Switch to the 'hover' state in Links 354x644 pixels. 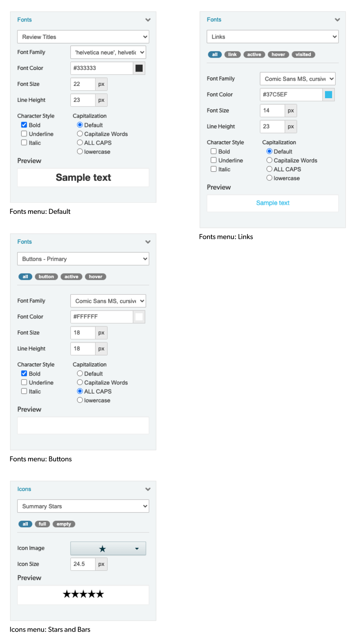278,54
